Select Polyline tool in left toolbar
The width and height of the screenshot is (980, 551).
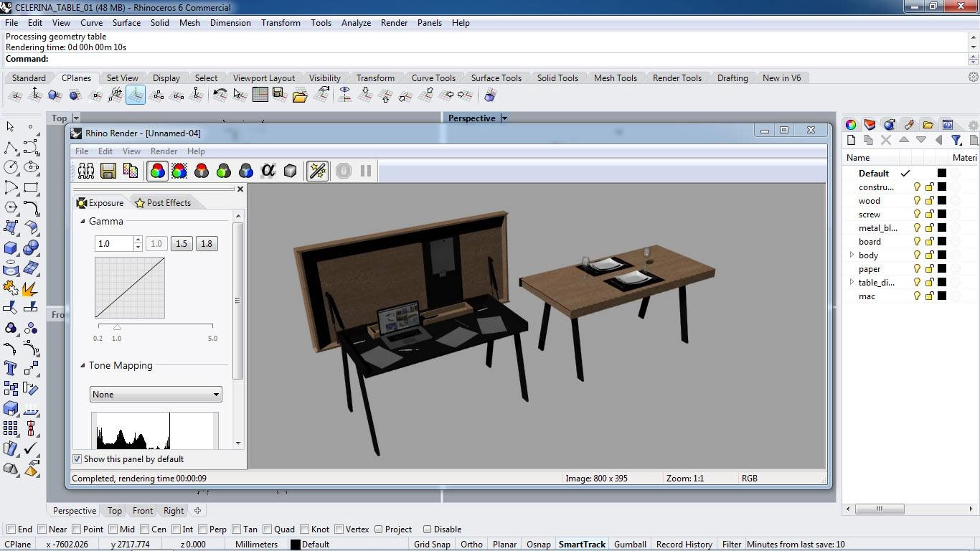11,147
